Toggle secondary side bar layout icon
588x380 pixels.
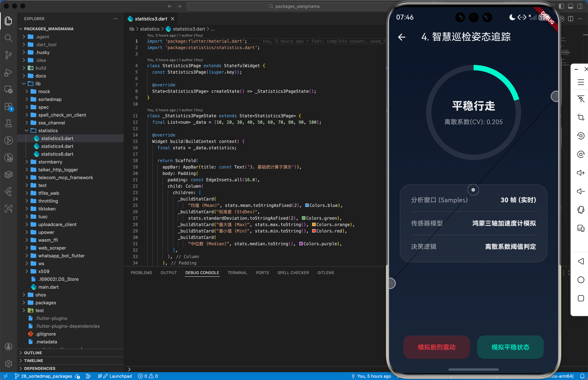coord(580,6)
